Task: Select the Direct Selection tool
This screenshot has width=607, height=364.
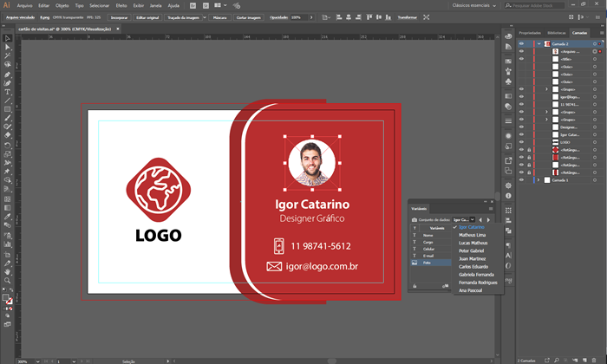Action: click(x=7, y=48)
